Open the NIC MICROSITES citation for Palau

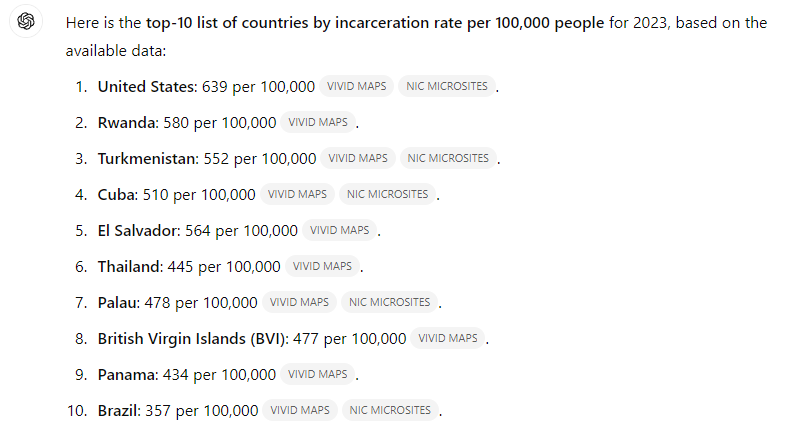389,303
